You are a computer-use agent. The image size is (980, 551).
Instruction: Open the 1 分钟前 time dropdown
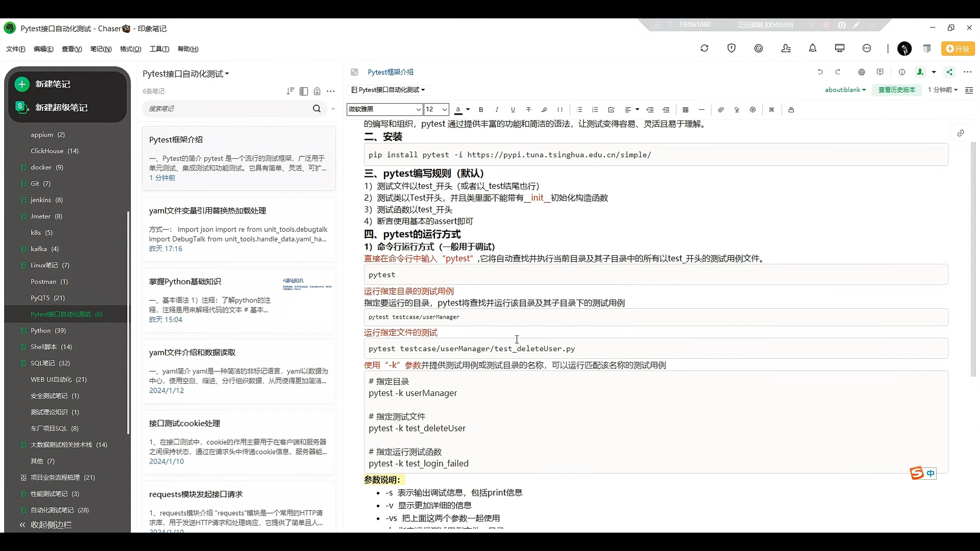(x=942, y=90)
